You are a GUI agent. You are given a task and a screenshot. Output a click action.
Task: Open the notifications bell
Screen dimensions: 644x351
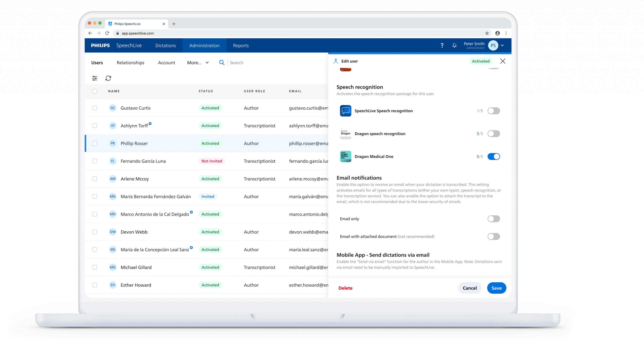pyautogui.click(x=454, y=46)
